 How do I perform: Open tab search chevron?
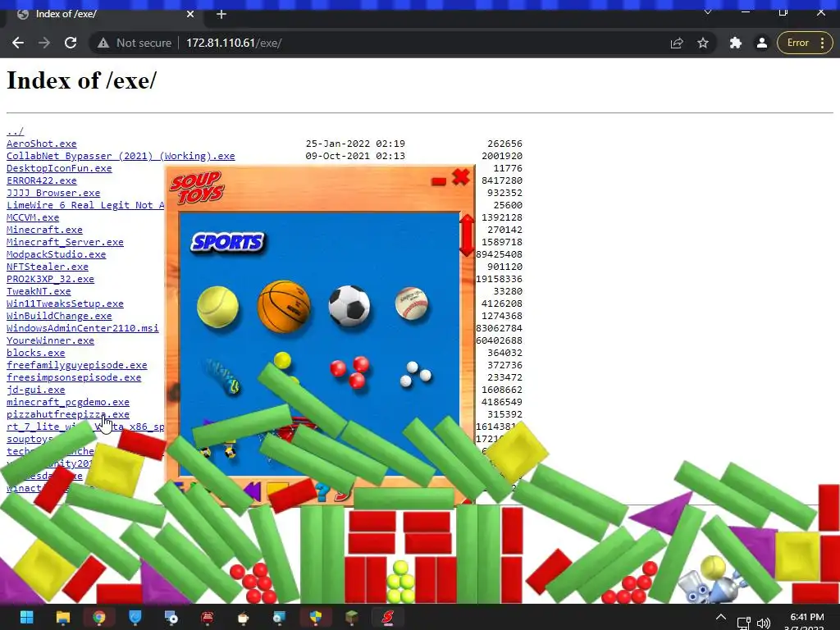708,11
